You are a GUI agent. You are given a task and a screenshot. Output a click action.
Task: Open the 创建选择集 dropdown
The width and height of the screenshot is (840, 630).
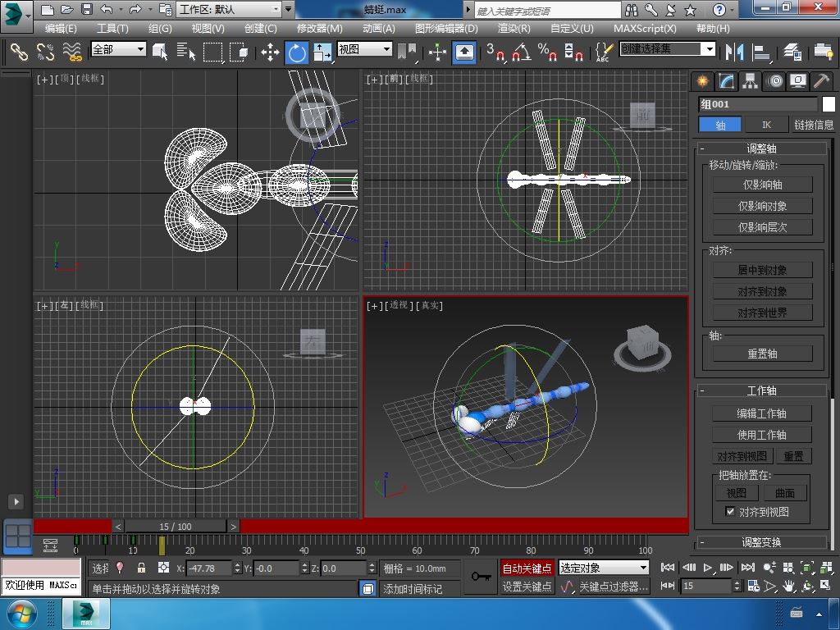[667, 49]
